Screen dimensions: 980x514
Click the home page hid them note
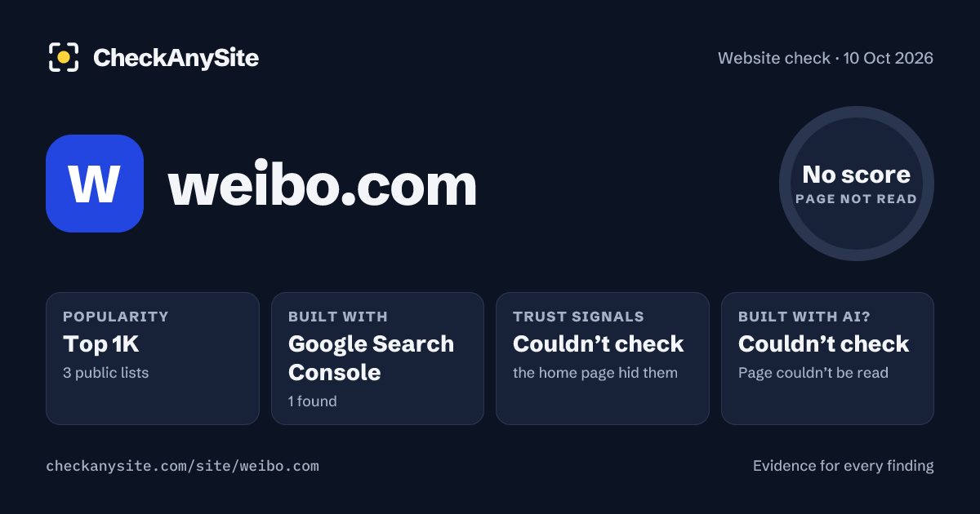click(x=595, y=373)
